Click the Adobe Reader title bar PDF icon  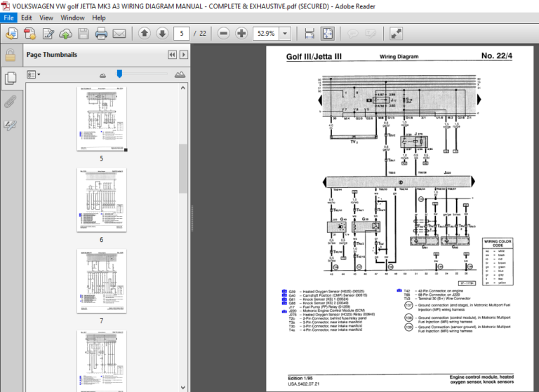[x=5, y=6]
